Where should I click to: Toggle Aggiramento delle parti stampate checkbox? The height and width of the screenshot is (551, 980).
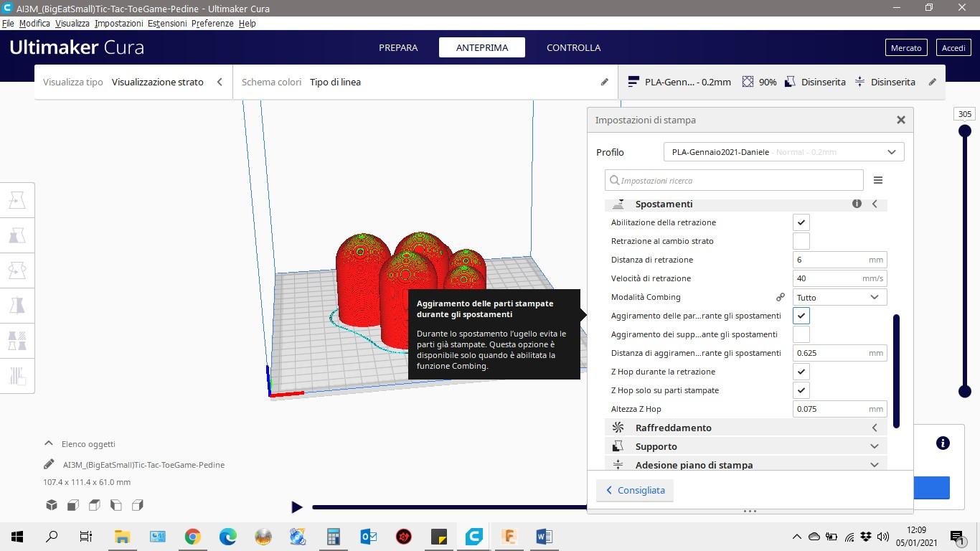[801, 316]
